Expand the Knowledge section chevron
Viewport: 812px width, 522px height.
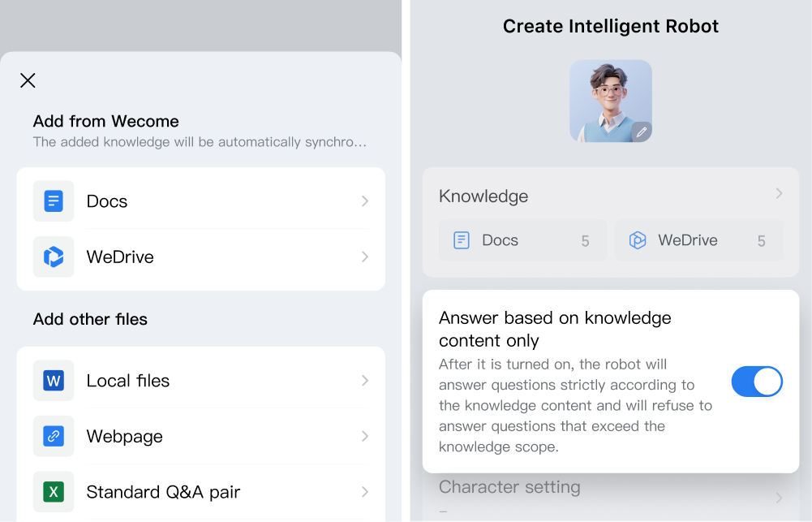pos(779,194)
